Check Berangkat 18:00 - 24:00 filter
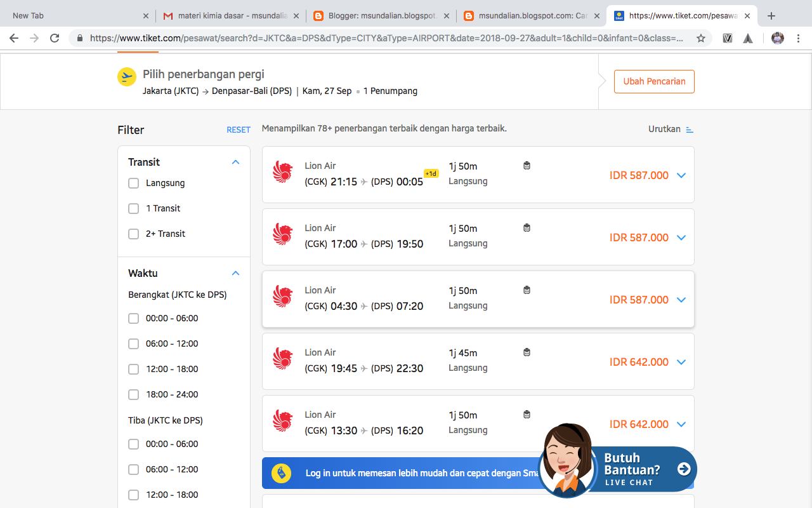Image resolution: width=812 pixels, height=508 pixels. pyautogui.click(x=133, y=394)
